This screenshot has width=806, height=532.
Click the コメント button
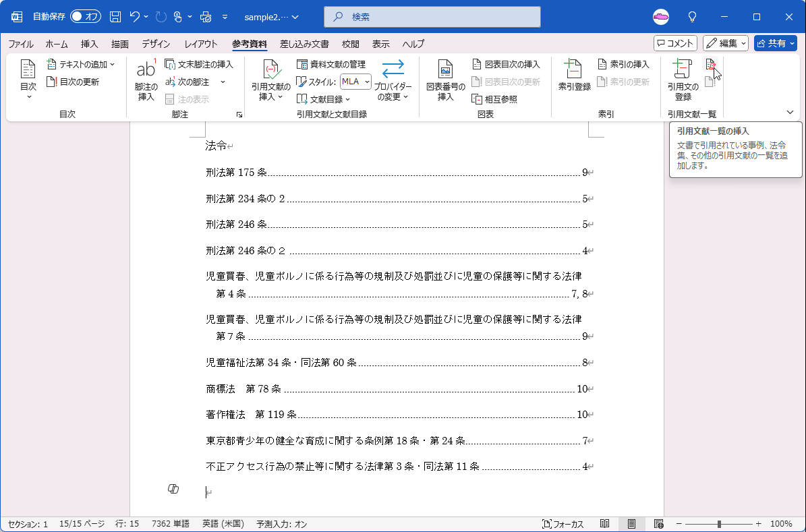[675, 44]
